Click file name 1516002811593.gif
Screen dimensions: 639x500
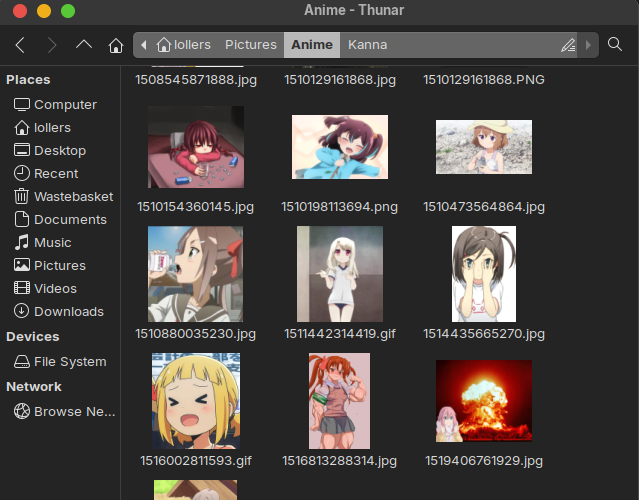pos(196,461)
